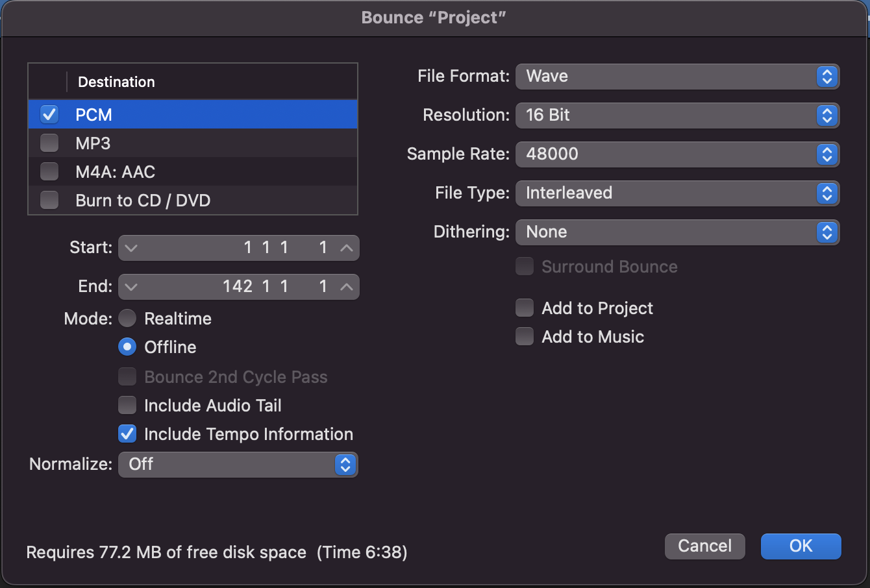870x588 pixels.
Task: Uncheck the PCM destination checkbox
Action: pyautogui.click(x=49, y=114)
